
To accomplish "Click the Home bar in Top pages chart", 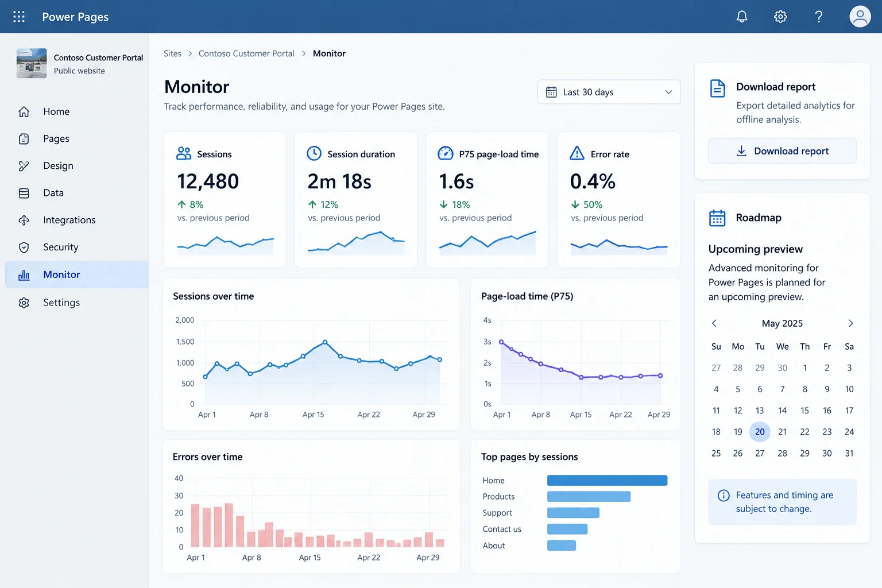I will [x=608, y=481].
